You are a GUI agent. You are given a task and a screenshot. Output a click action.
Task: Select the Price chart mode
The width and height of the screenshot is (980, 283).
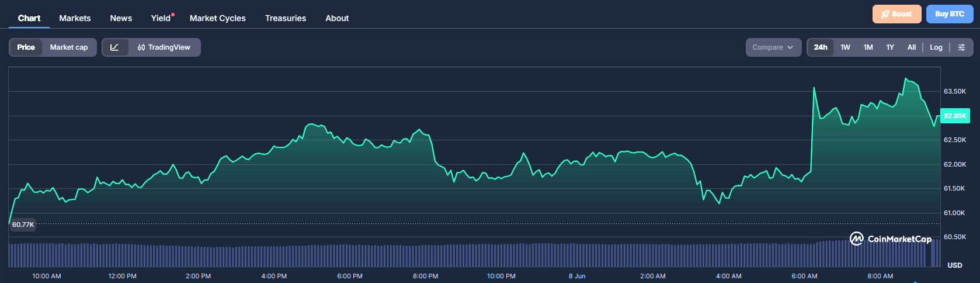26,47
